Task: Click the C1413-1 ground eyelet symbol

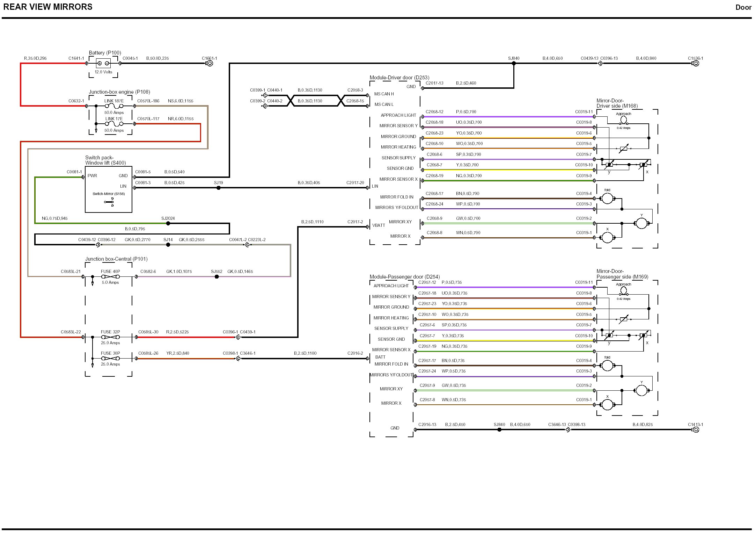Action: pos(696,430)
